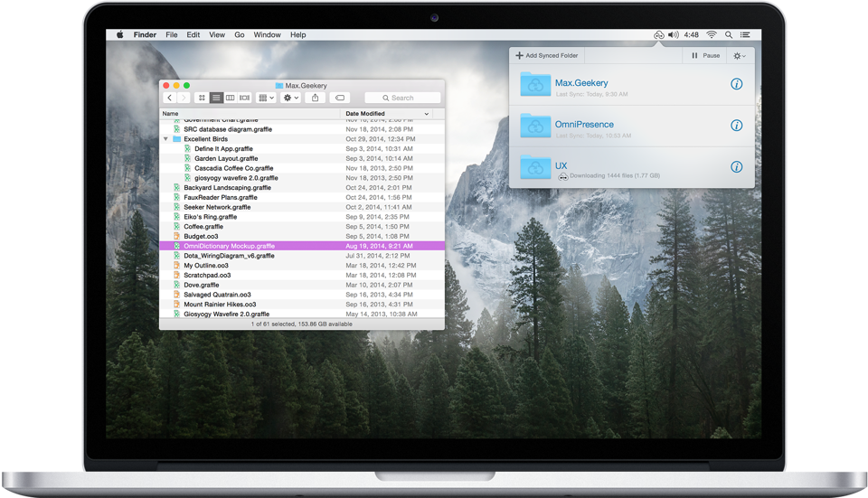Open the Max.Geekery synced folder link
868x498 pixels.
(581, 83)
